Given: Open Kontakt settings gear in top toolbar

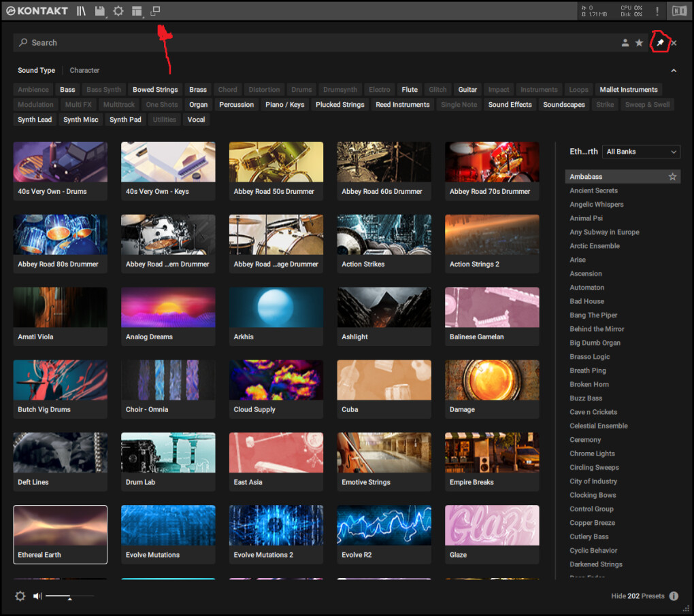Looking at the screenshot, I should coord(118,11).
